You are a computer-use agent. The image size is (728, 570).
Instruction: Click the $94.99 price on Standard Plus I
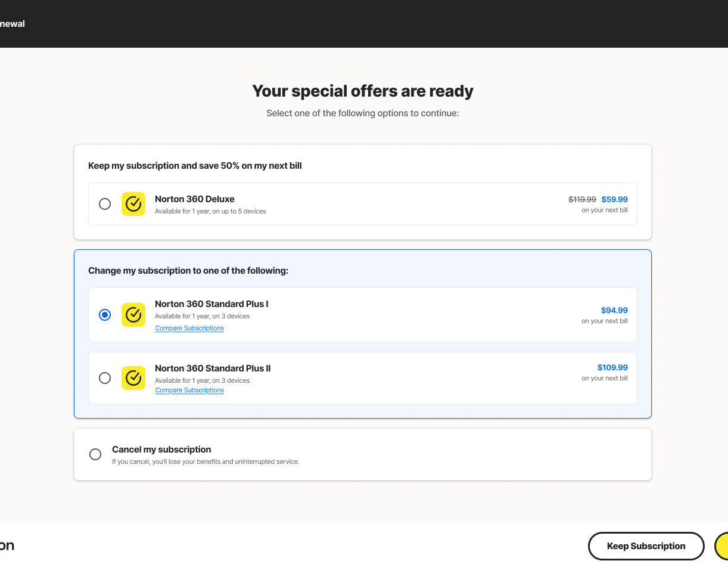point(614,311)
